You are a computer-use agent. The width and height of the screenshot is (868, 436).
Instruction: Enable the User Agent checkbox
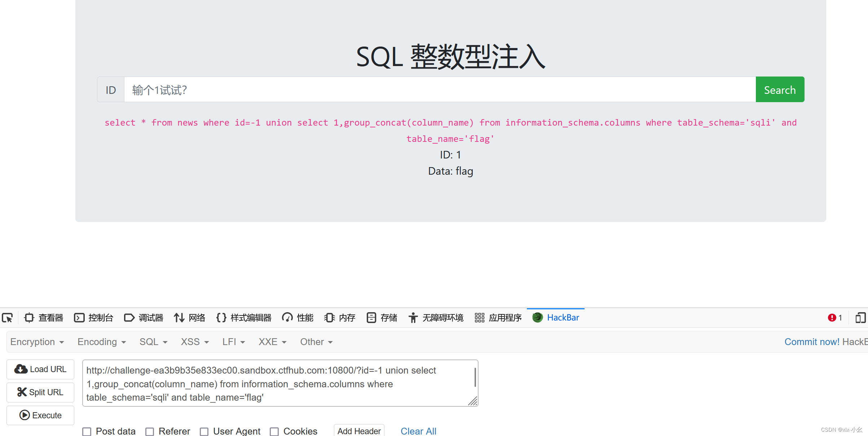pyautogui.click(x=204, y=431)
